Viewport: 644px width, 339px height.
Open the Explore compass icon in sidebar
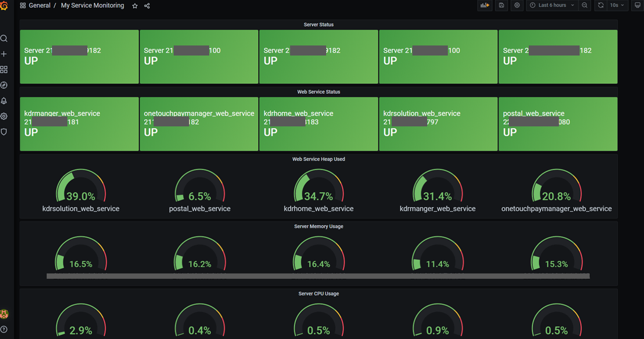click(x=4, y=86)
